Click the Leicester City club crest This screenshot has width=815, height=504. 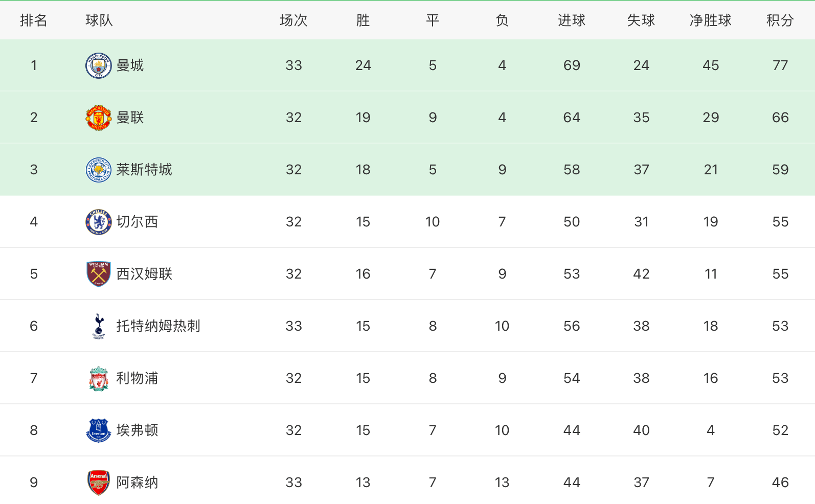[x=98, y=170]
